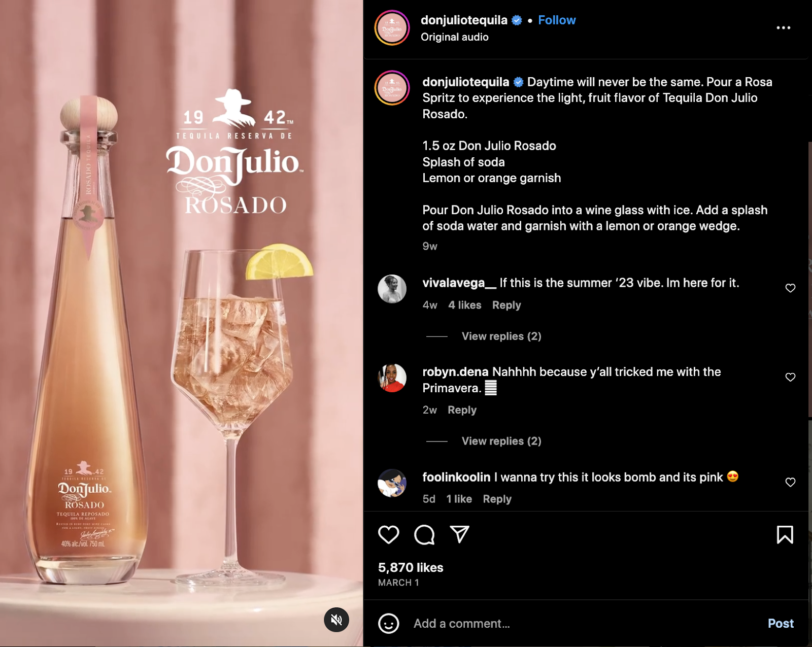Open Original audio link
This screenshot has height=647, width=812.
454,37
